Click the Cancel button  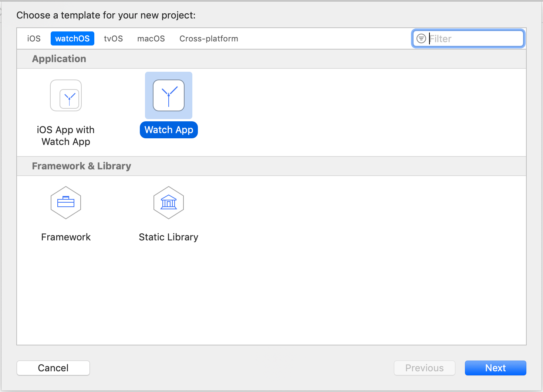[x=53, y=368]
